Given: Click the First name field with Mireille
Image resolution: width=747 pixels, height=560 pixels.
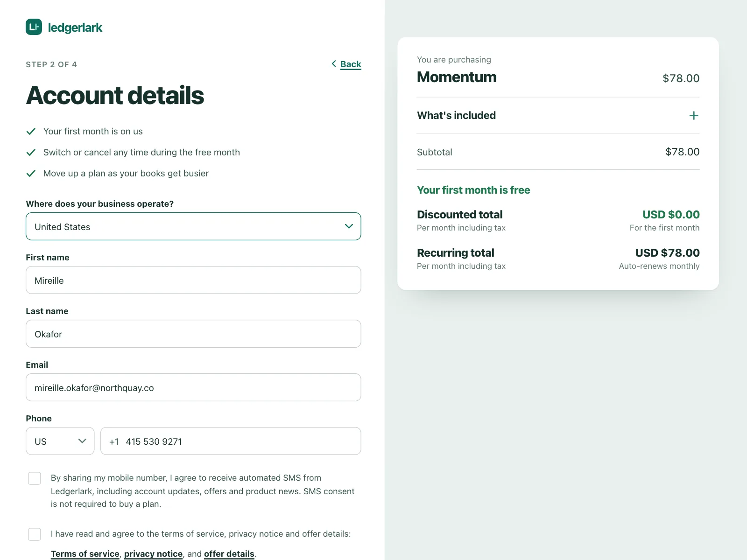Looking at the screenshot, I should click(x=193, y=280).
